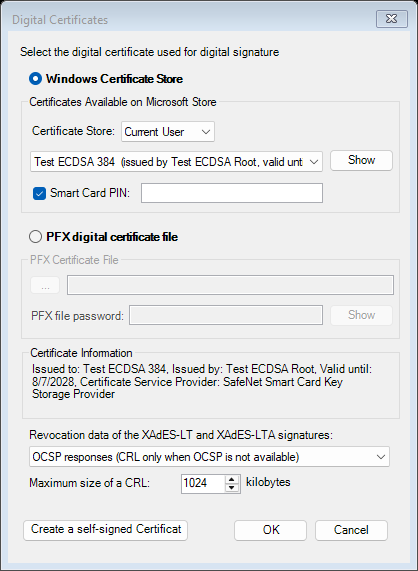
Task: Dismiss dialog with Cancel button
Action: click(x=351, y=530)
